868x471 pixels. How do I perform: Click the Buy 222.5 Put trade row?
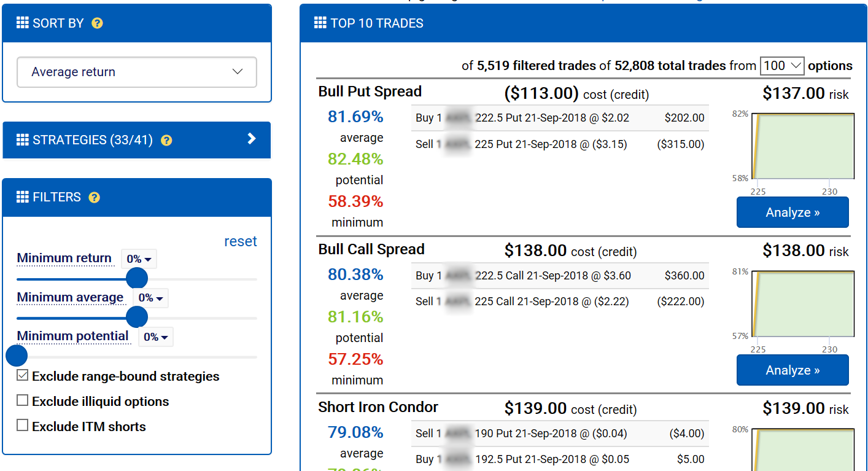pyautogui.click(x=560, y=118)
